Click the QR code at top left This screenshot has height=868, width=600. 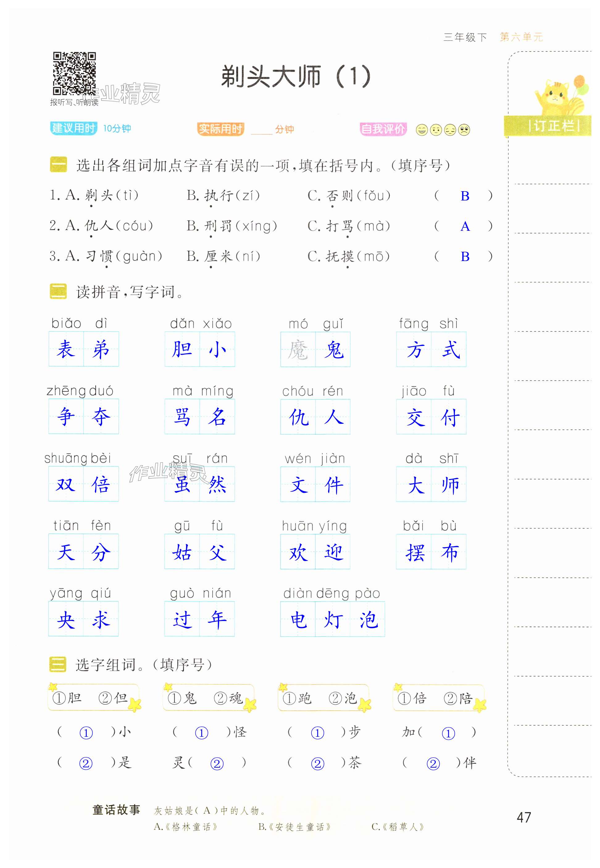point(74,73)
